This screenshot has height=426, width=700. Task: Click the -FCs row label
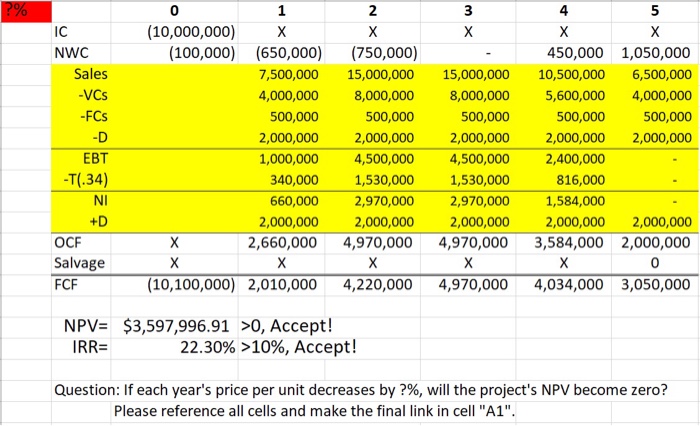[94, 116]
